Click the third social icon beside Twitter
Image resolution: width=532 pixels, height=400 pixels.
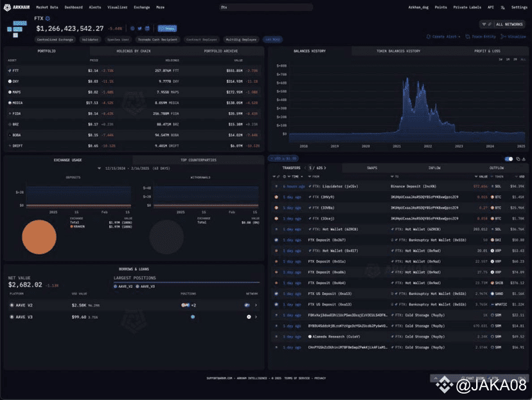(147, 28)
